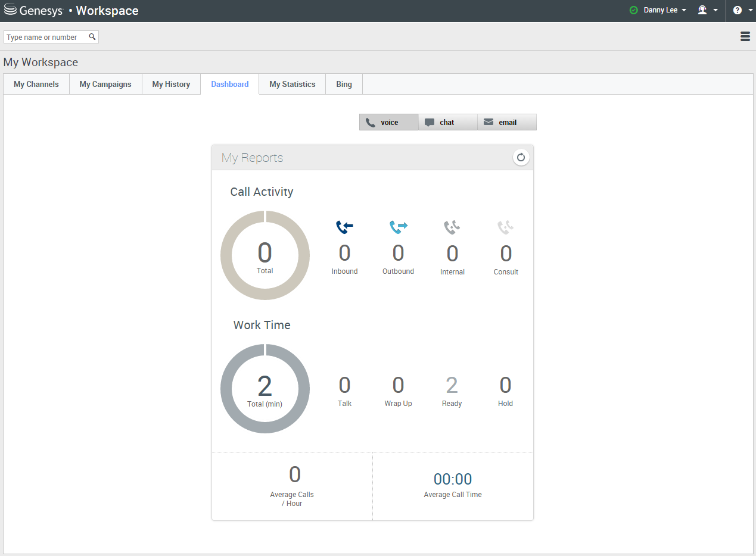The width and height of the screenshot is (756, 556).
Task: Open the hamburger menu at top right
Action: point(745,36)
